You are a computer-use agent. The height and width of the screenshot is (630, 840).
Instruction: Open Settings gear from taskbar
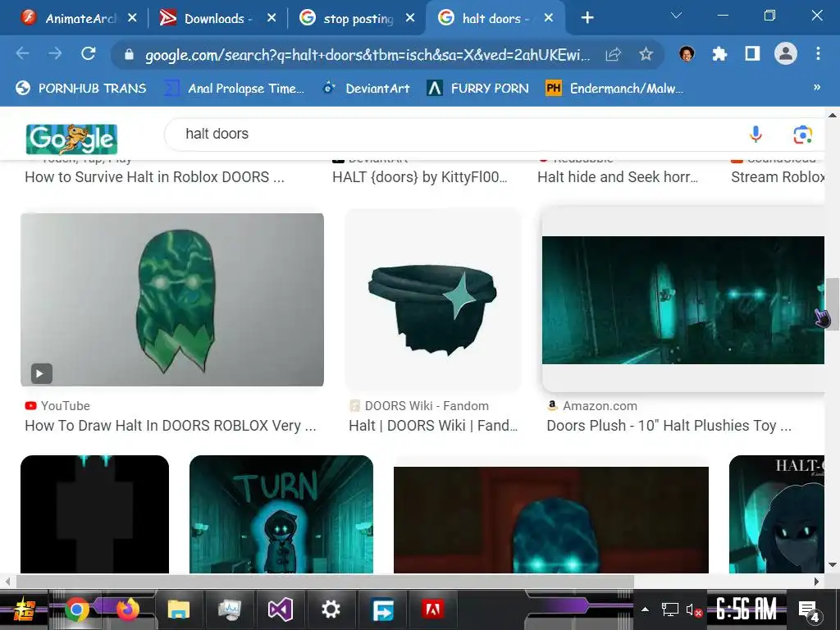point(331,609)
